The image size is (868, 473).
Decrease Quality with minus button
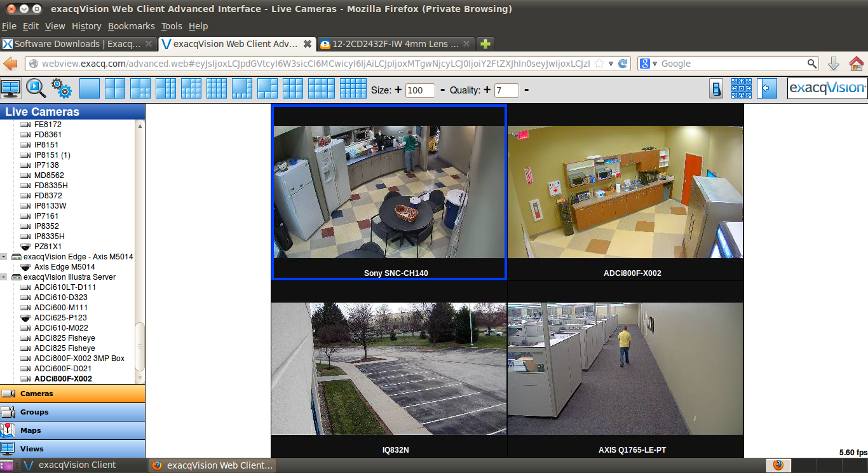pos(526,90)
